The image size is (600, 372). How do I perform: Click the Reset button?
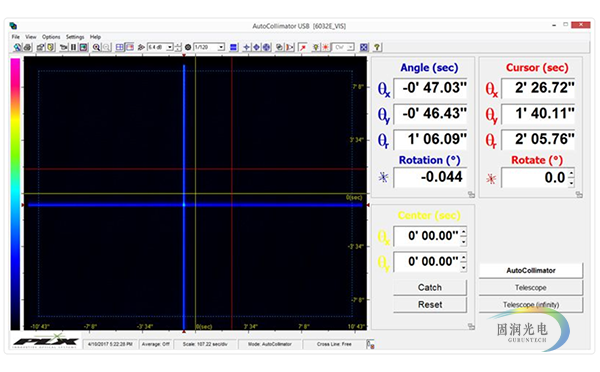click(430, 305)
